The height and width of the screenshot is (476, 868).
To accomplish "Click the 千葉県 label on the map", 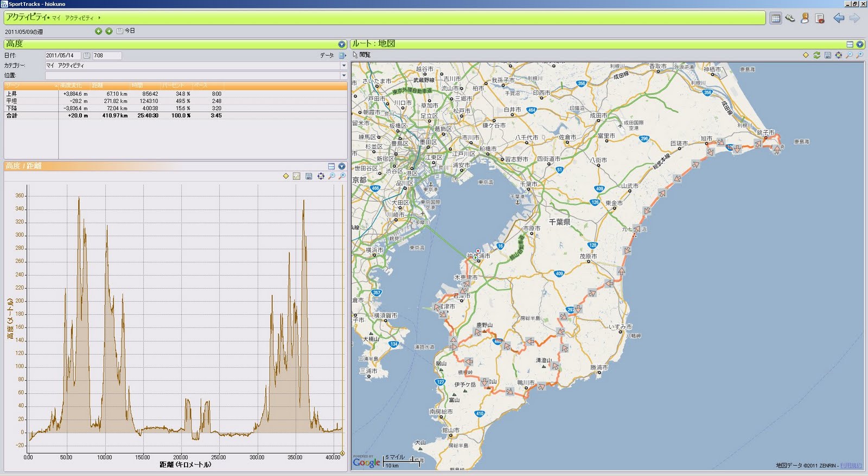I will [559, 222].
